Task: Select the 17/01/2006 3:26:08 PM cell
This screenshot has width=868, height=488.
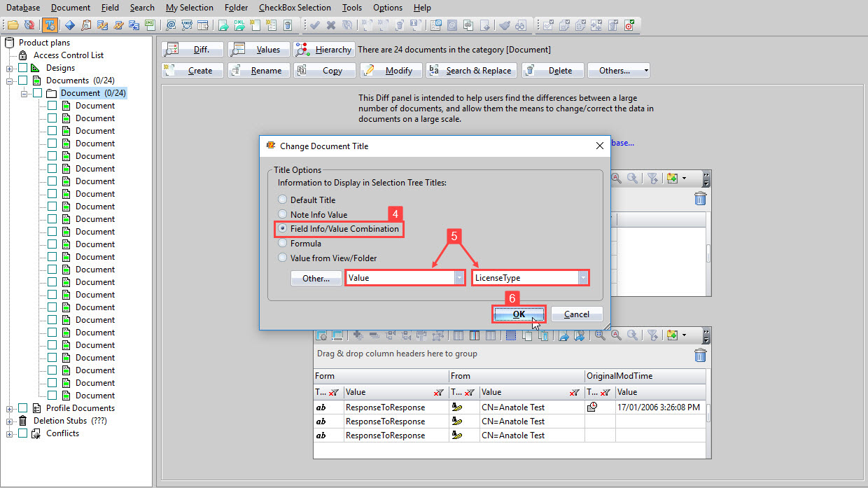Action: 659,407
